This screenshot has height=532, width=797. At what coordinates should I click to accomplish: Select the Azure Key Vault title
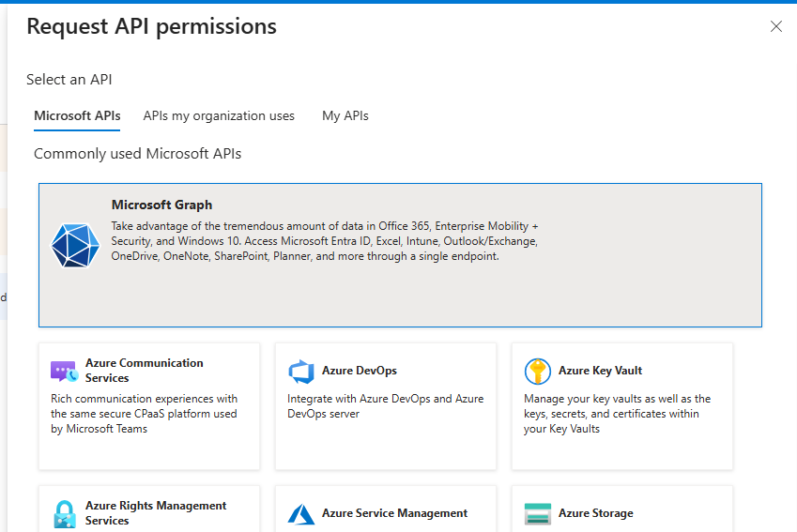(x=600, y=371)
